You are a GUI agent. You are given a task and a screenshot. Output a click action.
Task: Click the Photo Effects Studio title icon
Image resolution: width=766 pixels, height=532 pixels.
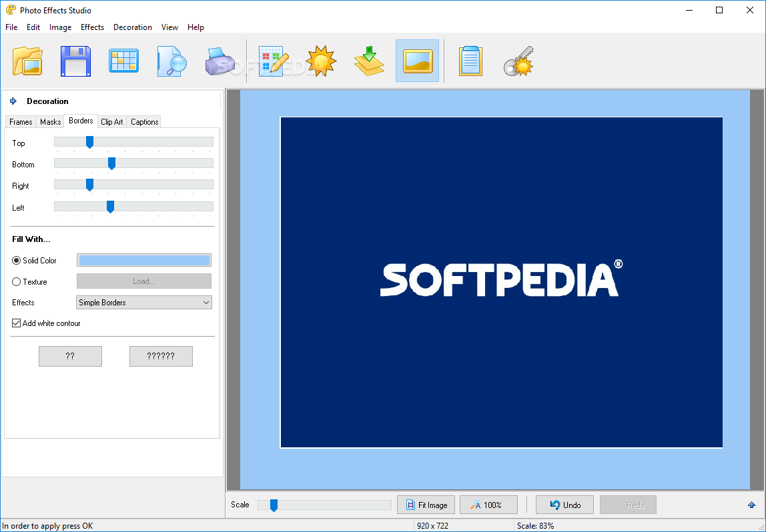click(x=10, y=10)
